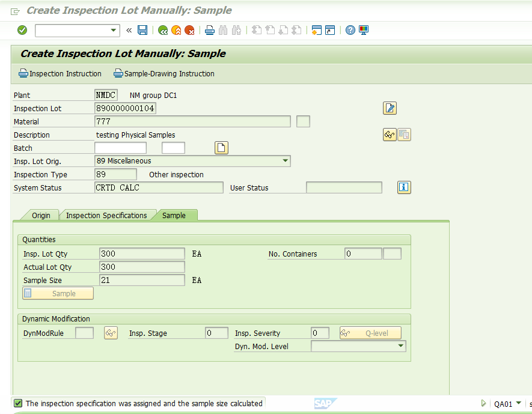
Task: Open the window menu icon beside title
Action: click(15, 11)
